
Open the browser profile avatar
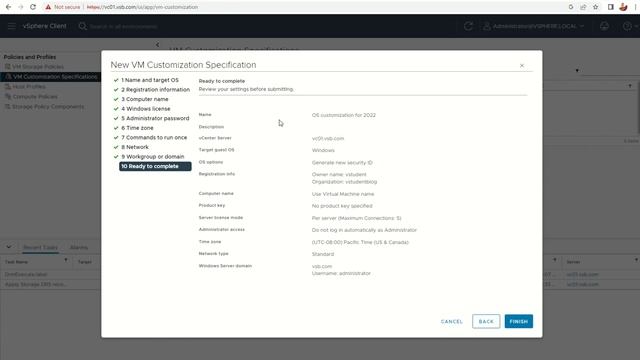click(623, 7)
